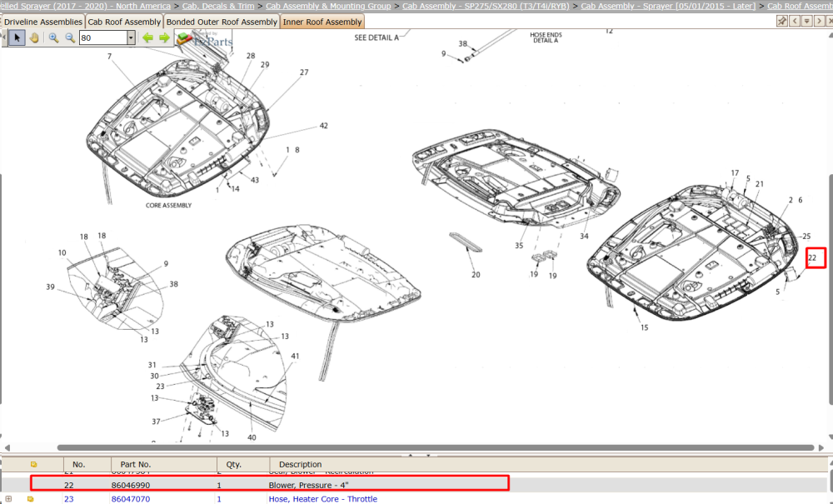Switch to Driveline Assemblies tab
The image size is (833, 504).
[x=43, y=22]
